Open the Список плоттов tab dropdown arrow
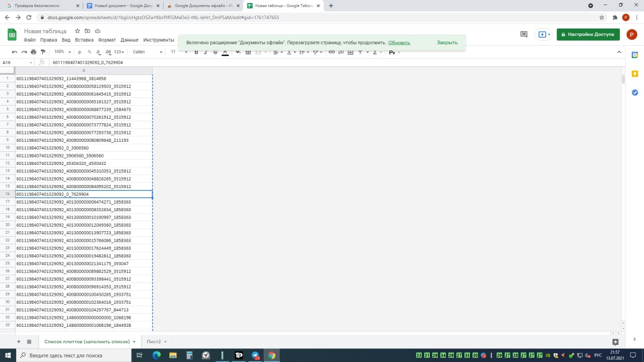This screenshot has height=362, width=644. (134, 342)
